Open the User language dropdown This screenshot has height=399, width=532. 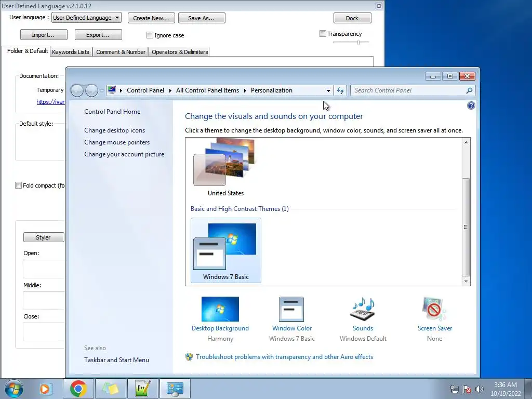(86, 18)
